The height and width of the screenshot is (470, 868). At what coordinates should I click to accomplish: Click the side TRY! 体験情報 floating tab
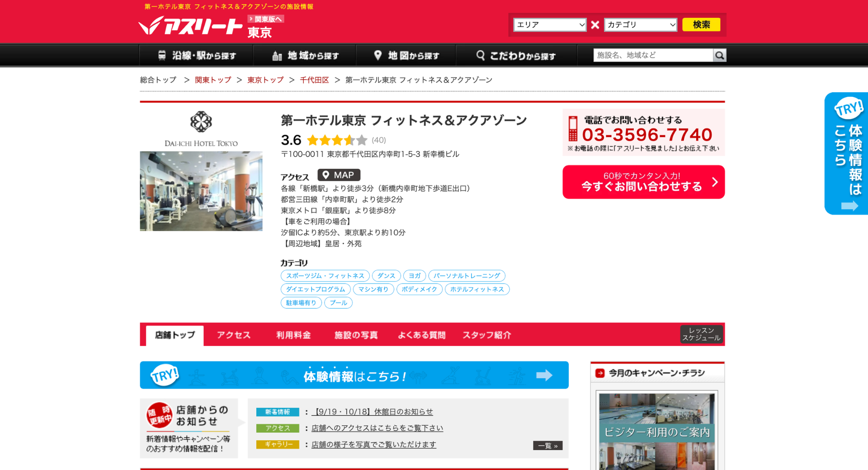coord(846,153)
